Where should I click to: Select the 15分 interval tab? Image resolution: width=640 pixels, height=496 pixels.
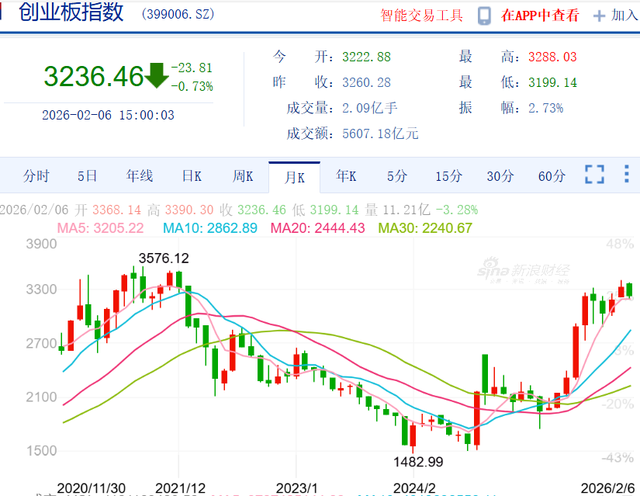[x=448, y=176]
